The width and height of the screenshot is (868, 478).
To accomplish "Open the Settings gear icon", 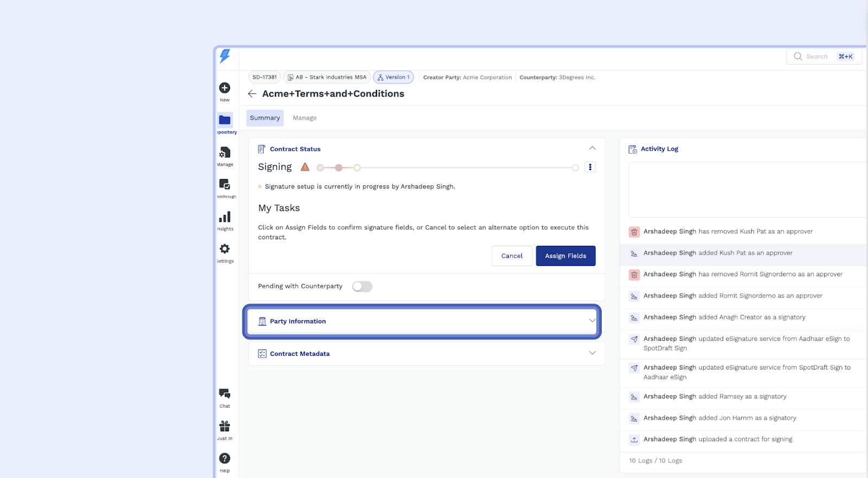I will (225, 249).
